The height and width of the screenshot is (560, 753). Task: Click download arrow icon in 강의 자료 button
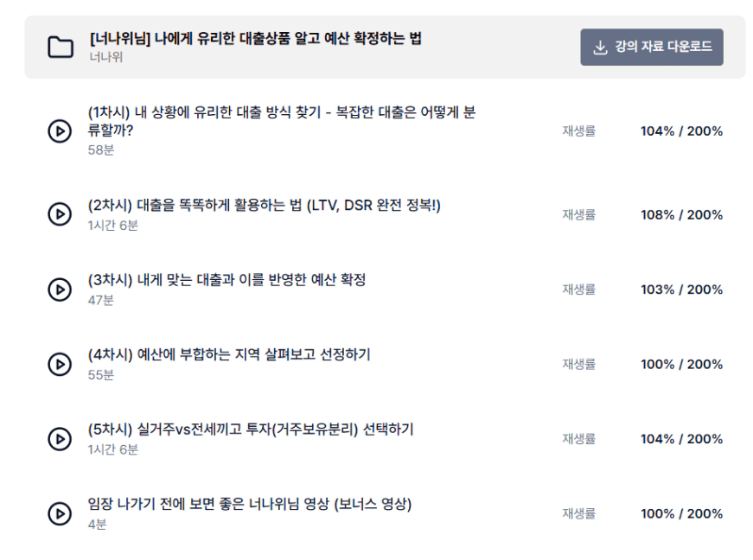point(600,47)
